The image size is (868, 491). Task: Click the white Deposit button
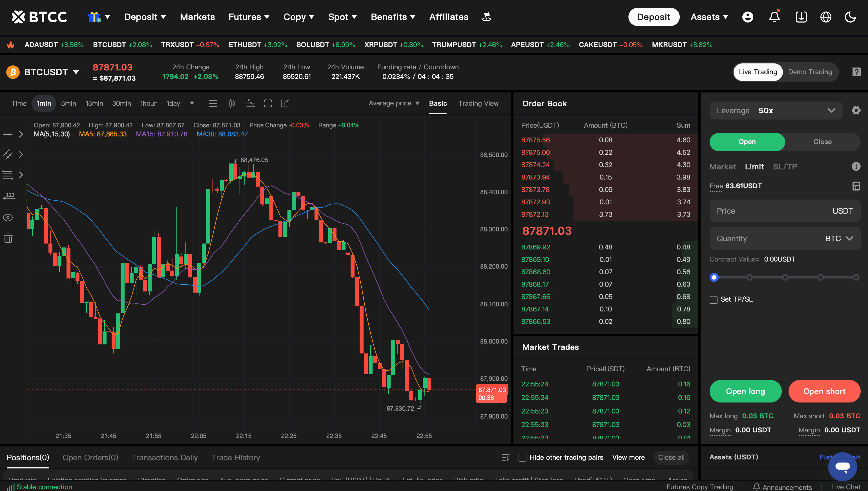click(x=654, y=17)
